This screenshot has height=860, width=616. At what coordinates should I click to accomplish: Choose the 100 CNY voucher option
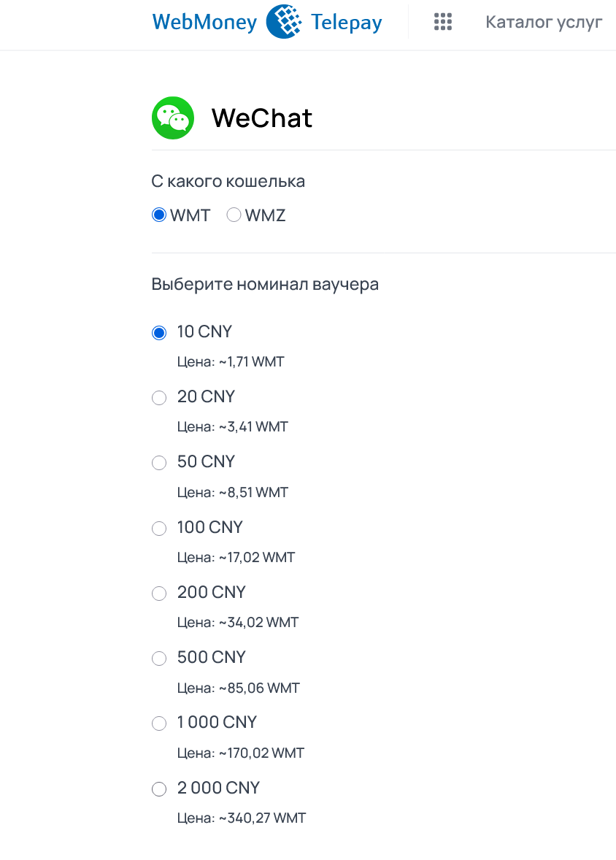coord(159,529)
